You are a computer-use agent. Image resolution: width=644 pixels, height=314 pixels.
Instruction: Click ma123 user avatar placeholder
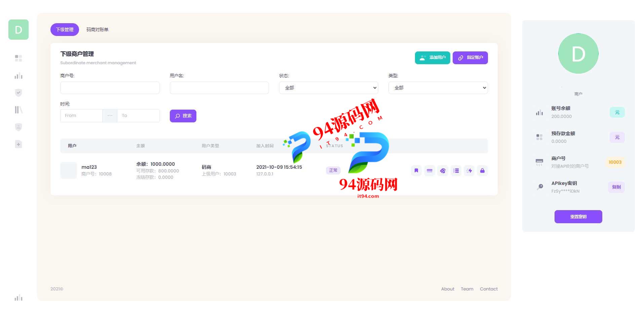click(x=69, y=170)
